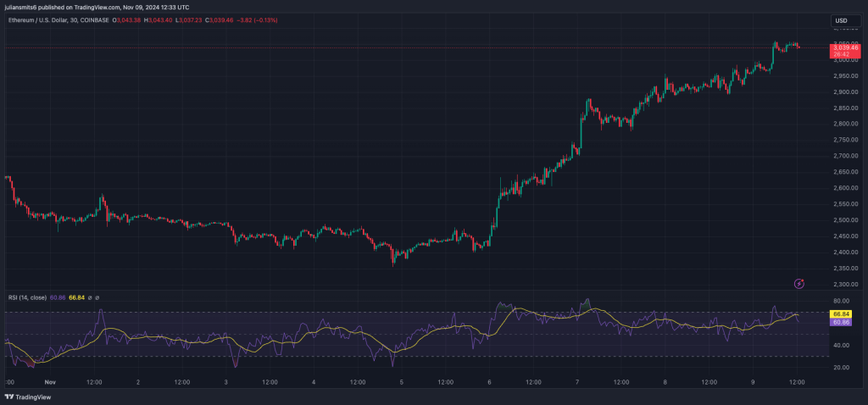Click the purple lightning bolt icon
Viewport: 868px width, 405px height.
(x=798, y=283)
